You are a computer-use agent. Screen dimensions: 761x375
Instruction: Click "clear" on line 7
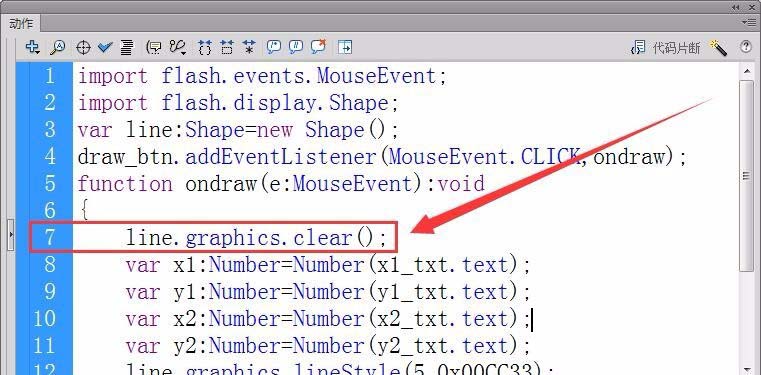click(322, 238)
